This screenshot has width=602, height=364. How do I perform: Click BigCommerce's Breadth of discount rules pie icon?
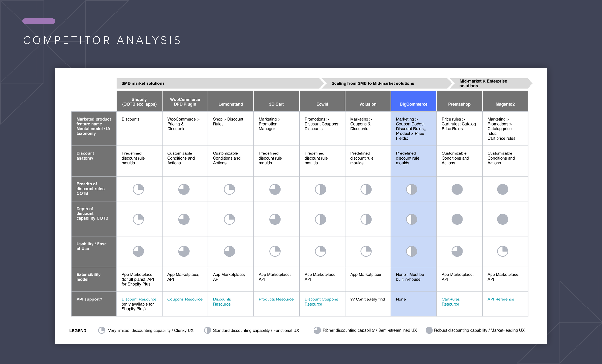[412, 189]
